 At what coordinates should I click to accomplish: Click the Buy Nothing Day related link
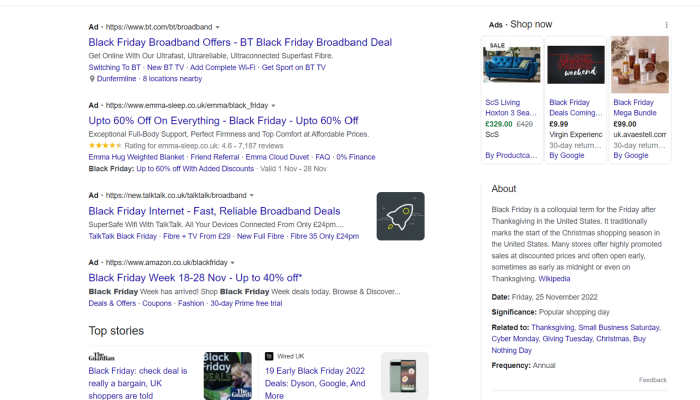point(569,345)
